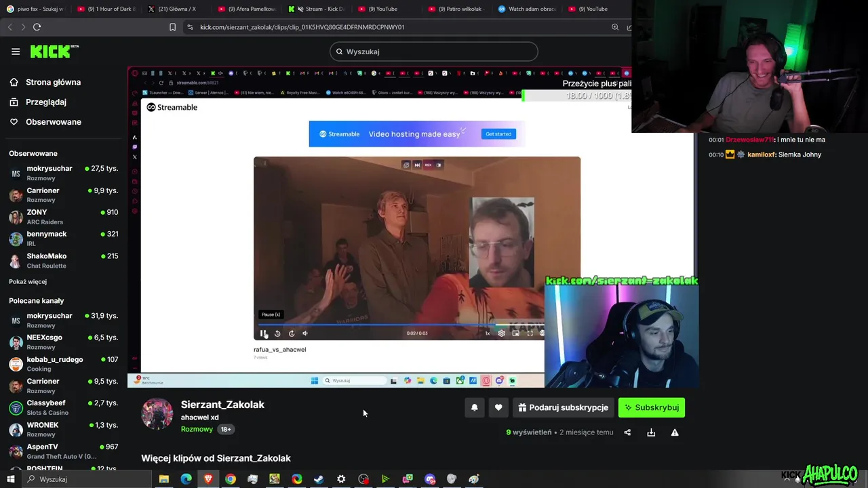Switch to the Główna / X tab
This screenshot has width=868, height=488.
click(x=175, y=9)
